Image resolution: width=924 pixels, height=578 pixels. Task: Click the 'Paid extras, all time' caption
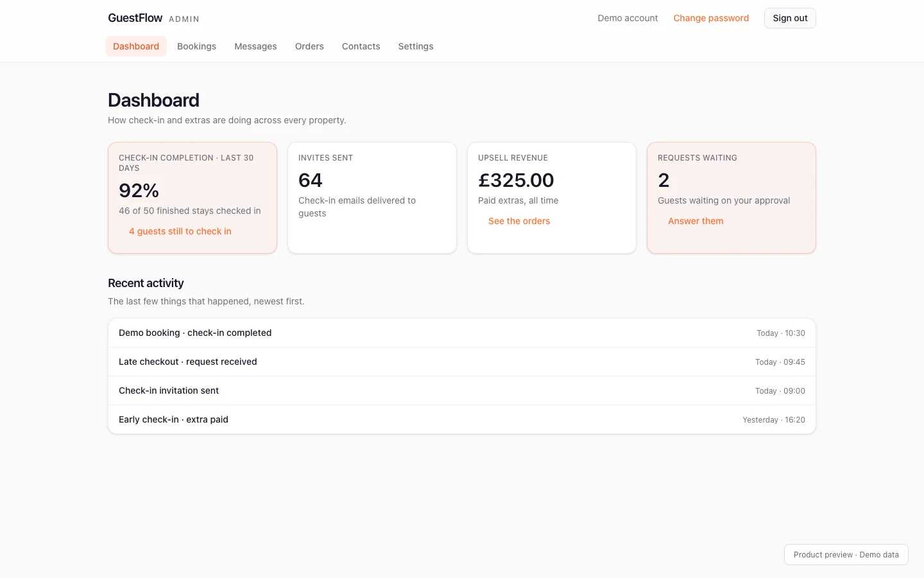[x=518, y=200]
